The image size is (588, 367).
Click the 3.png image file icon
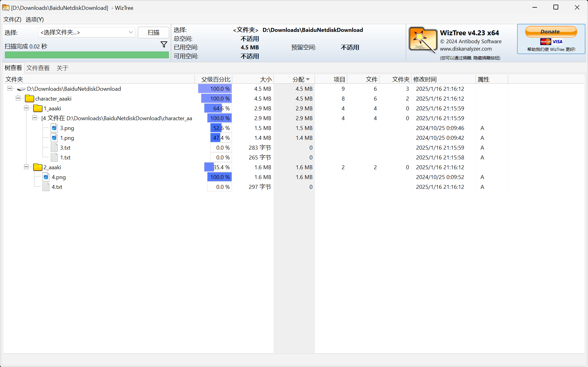54,128
